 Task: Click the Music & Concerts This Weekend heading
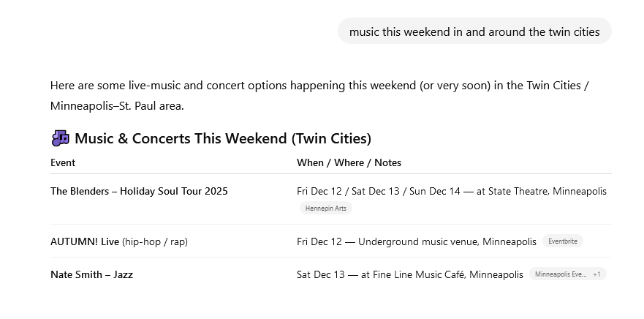pos(223,138)
